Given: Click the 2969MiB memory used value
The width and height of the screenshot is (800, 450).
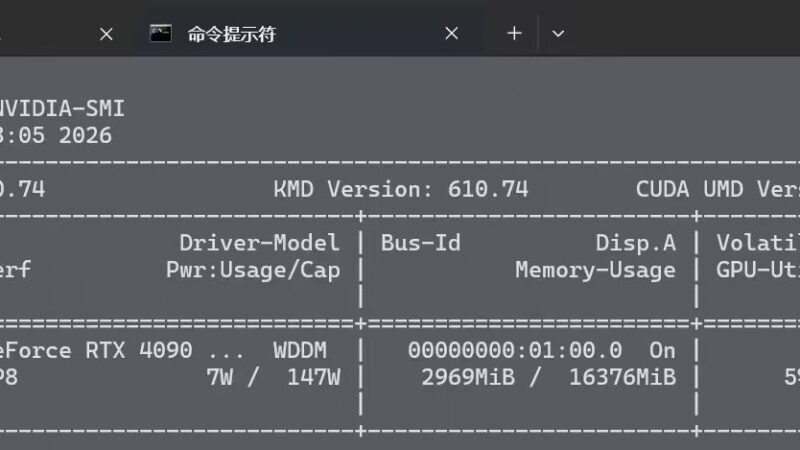Looking at the screenshot, I should [468, 378].
